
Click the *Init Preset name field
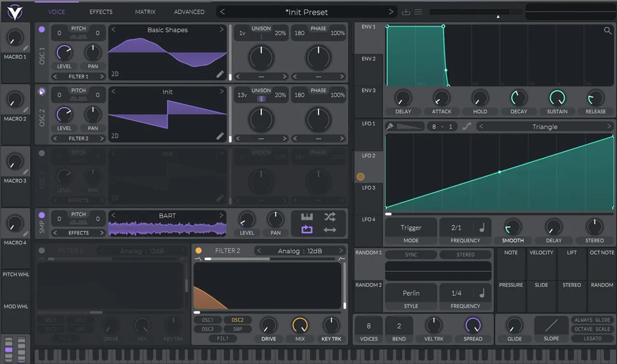307,12
